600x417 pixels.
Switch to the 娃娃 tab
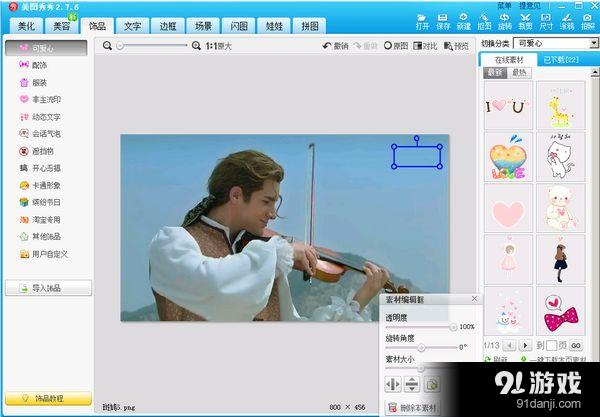(274, 26)
